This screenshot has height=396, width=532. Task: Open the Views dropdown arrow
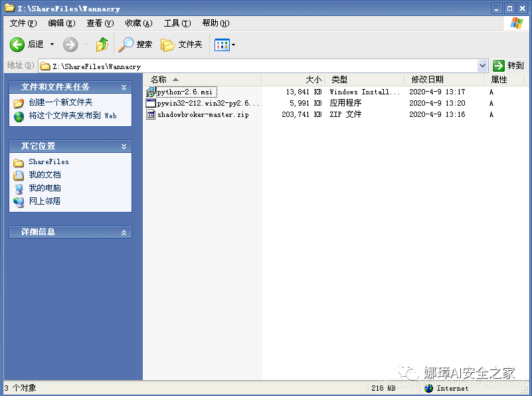pyautogui.click(x=233, y=45)
